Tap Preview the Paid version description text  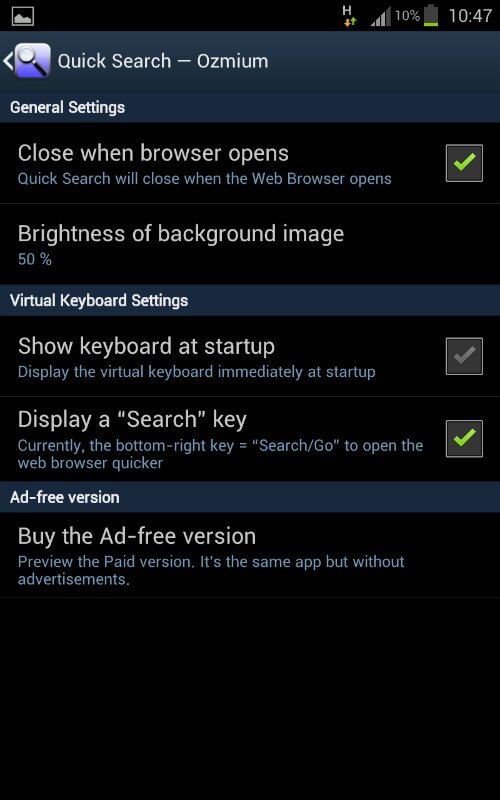coord(211,570)
